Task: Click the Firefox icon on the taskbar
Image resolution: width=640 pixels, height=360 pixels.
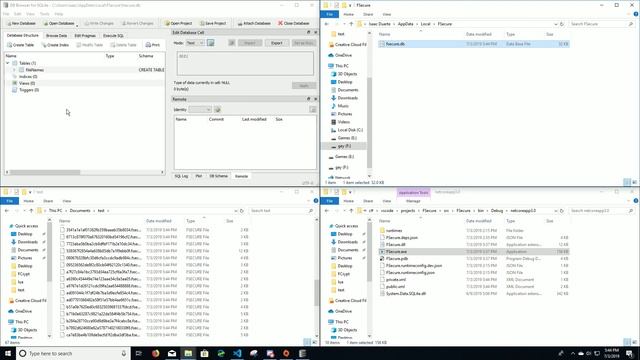Action: 156,353
